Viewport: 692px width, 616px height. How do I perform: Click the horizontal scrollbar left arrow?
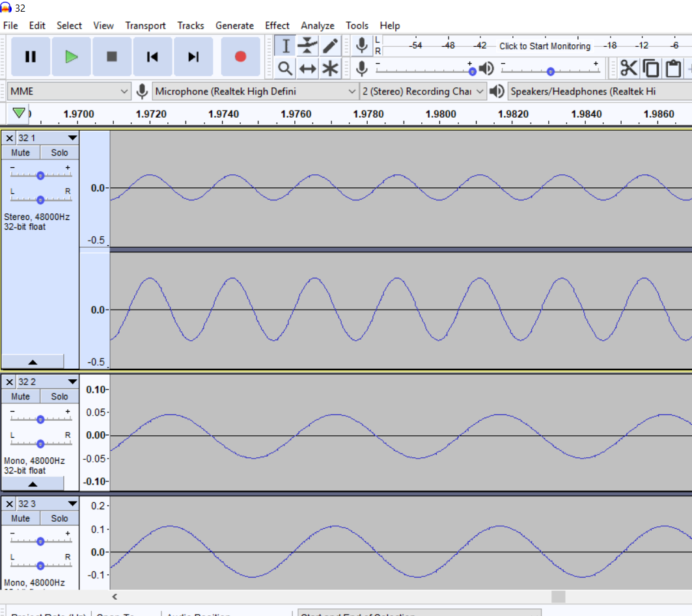pos(115,596)
